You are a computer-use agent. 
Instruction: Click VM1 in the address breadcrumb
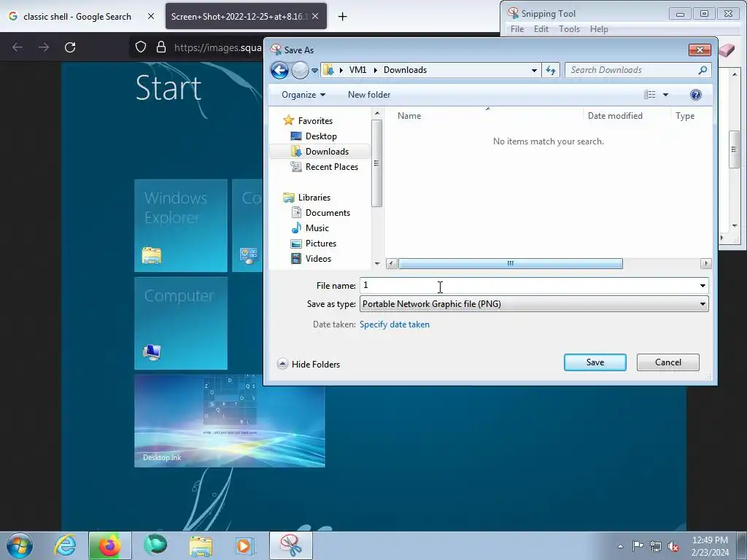357,70
